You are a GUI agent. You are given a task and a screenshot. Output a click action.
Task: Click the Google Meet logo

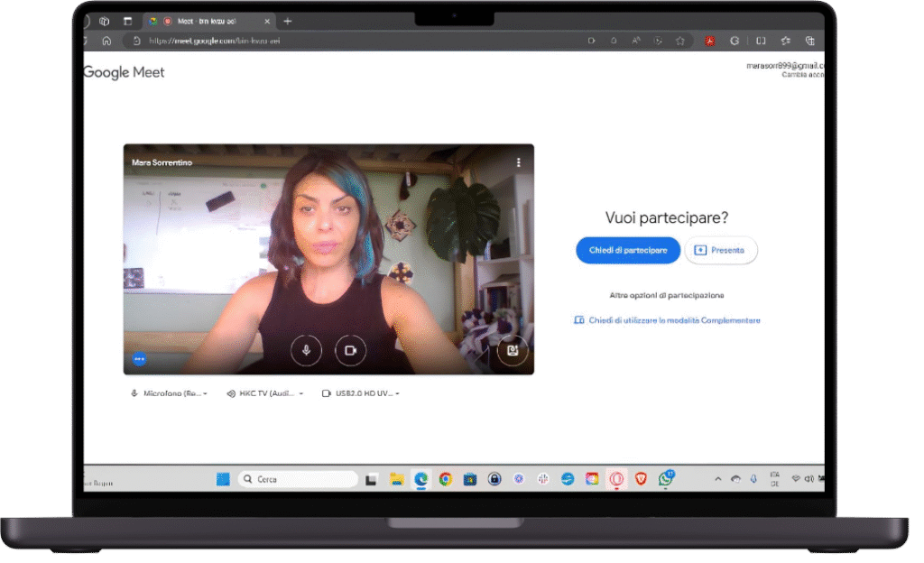pos(125,72)
